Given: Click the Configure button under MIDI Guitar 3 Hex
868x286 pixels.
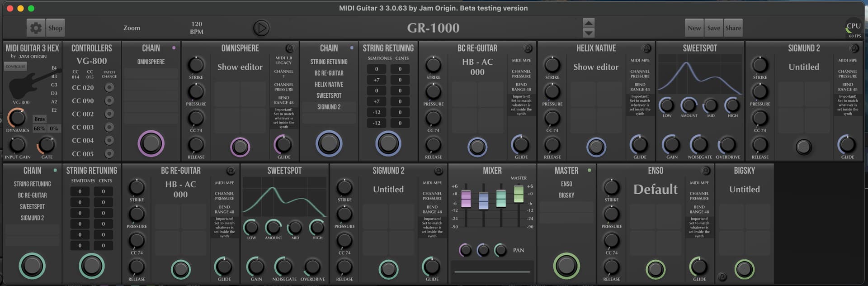Looking at the screenshot, I should coord(15,67).
